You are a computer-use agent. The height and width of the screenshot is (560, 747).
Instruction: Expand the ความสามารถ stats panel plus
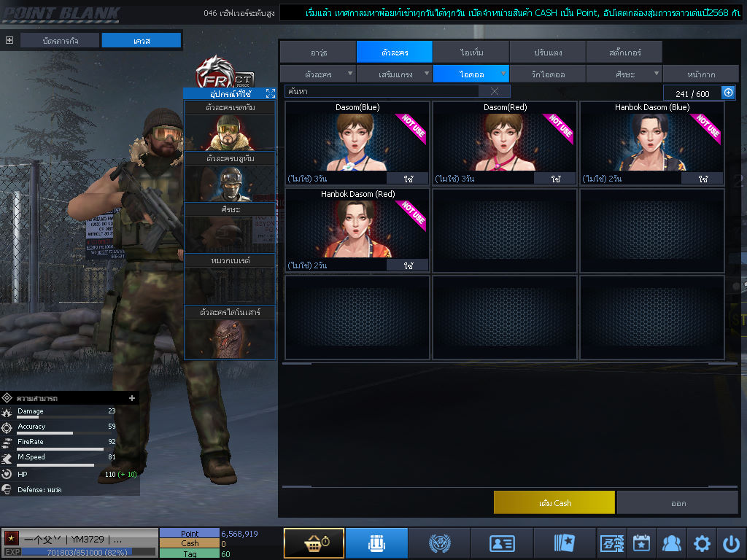[132, 398]
